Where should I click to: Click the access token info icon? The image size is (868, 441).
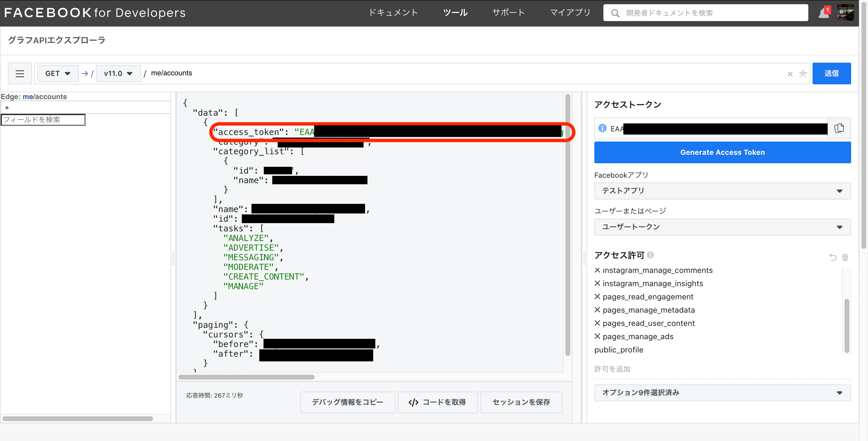[602, 128]
